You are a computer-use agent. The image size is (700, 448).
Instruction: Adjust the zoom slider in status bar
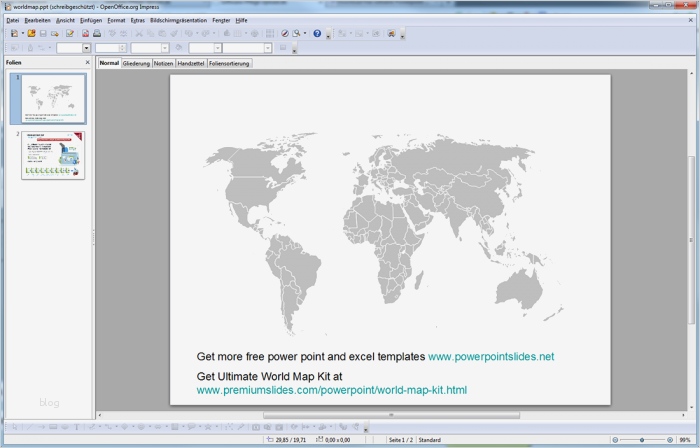click(642, 440)
